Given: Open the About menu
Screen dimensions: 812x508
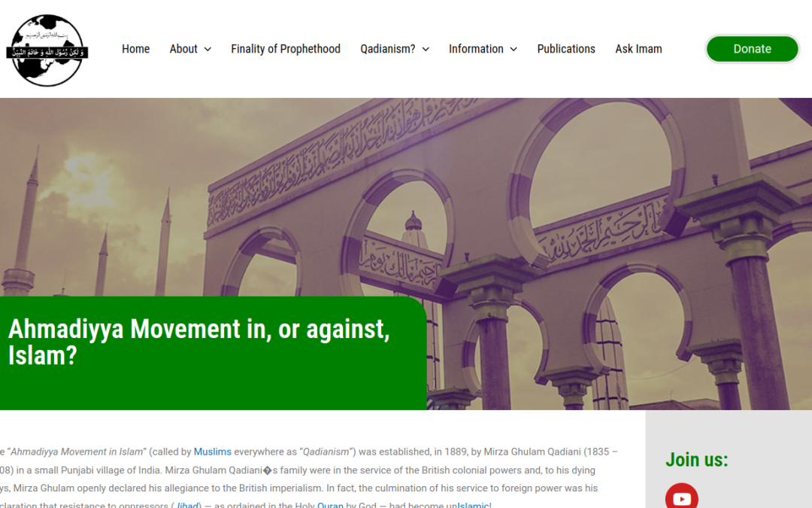Looking at the screenshot, I should (183, 49).
